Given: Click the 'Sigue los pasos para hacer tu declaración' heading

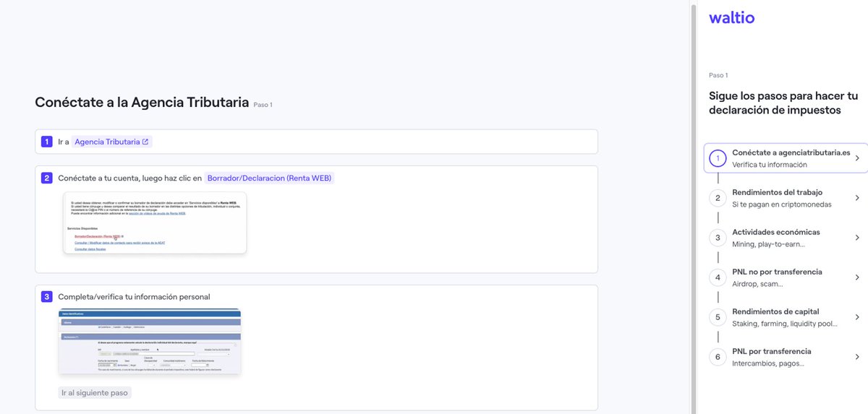Looking at the screenshot, I should click(x=783, y=103).
